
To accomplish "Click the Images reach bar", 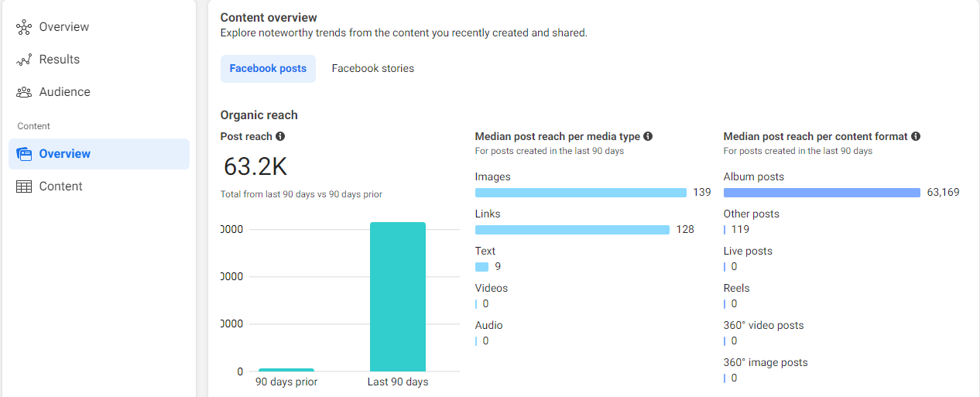I will pyautogui.click(x=581, y=193).
